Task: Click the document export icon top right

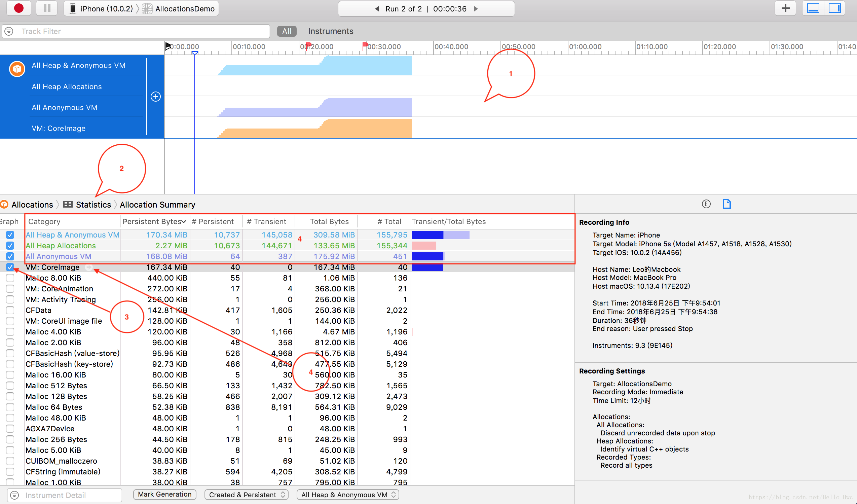Action: 728,205
